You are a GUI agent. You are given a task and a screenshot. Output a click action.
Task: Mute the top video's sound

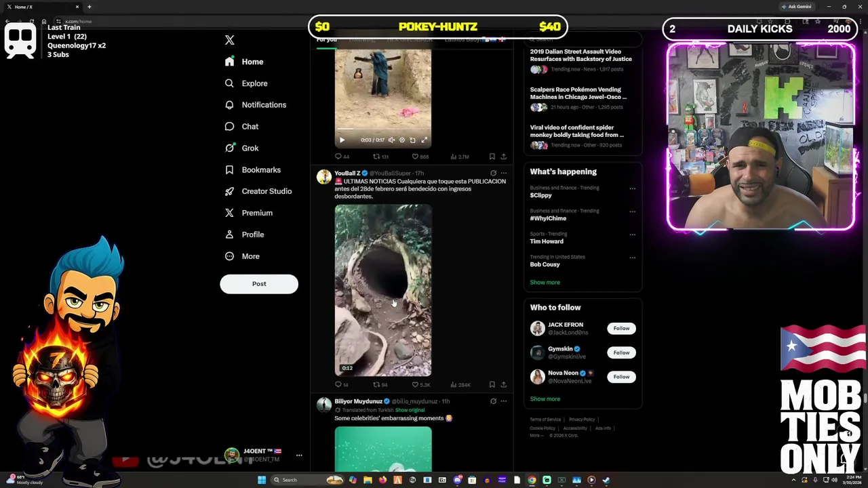(x=391, y=140)
